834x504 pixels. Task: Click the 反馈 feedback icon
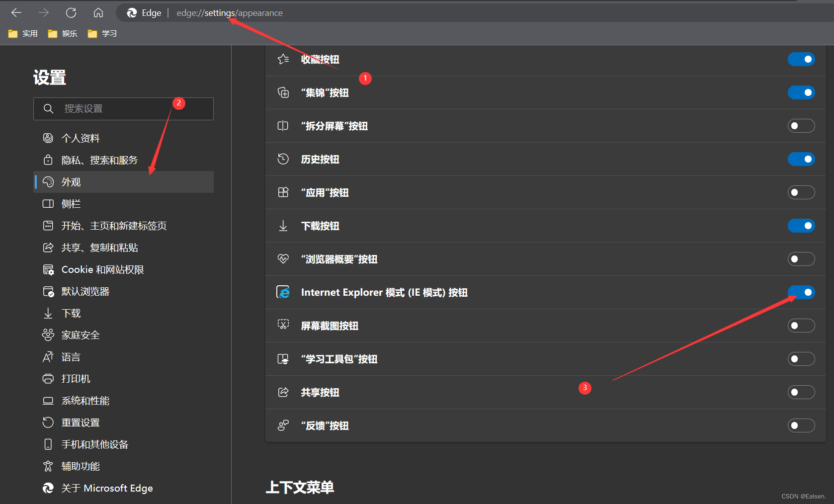(x=283, y=425)
